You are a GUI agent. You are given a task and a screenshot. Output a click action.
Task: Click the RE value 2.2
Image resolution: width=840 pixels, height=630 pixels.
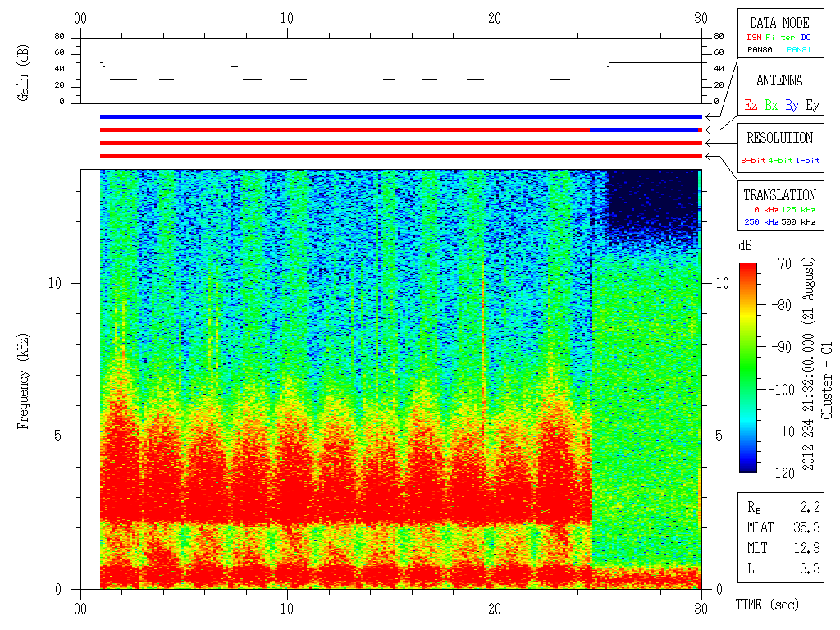pos(810,507)
